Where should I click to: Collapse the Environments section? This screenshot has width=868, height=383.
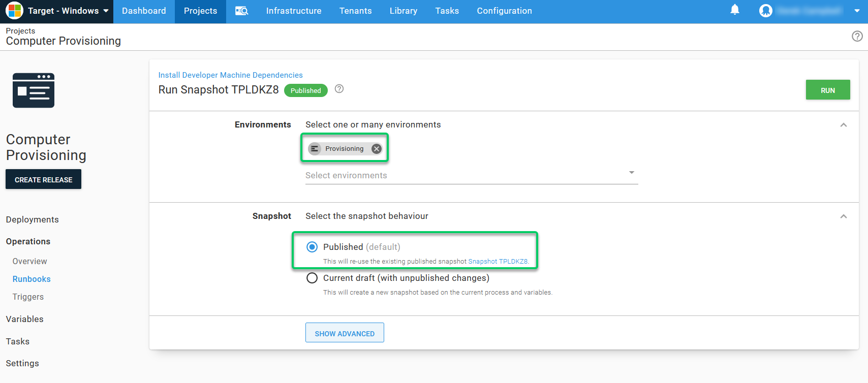click(843, 125)
